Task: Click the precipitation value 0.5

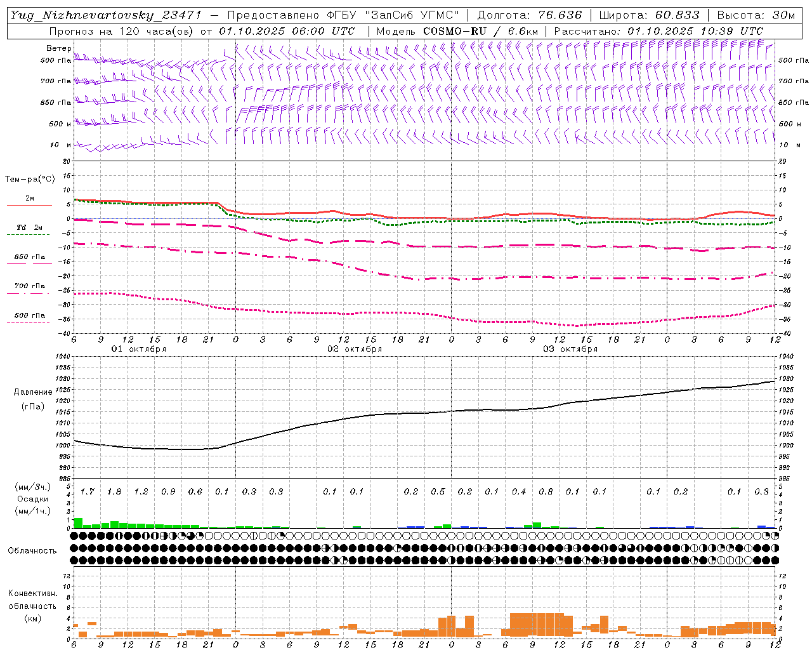Action: point(438,492)
